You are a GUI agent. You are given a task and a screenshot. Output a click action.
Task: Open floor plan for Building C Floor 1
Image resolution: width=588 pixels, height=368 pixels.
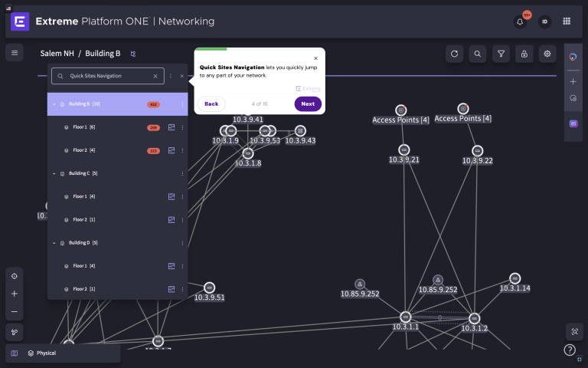171,197
